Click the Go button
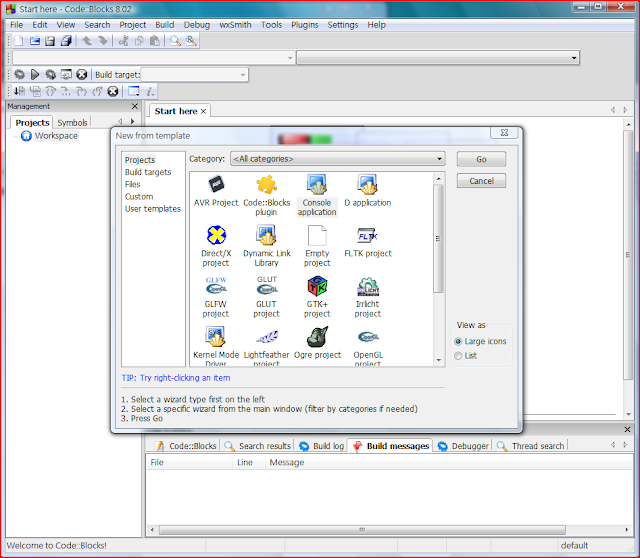Viewport: 640px width, 558px height. coord(481,159)
